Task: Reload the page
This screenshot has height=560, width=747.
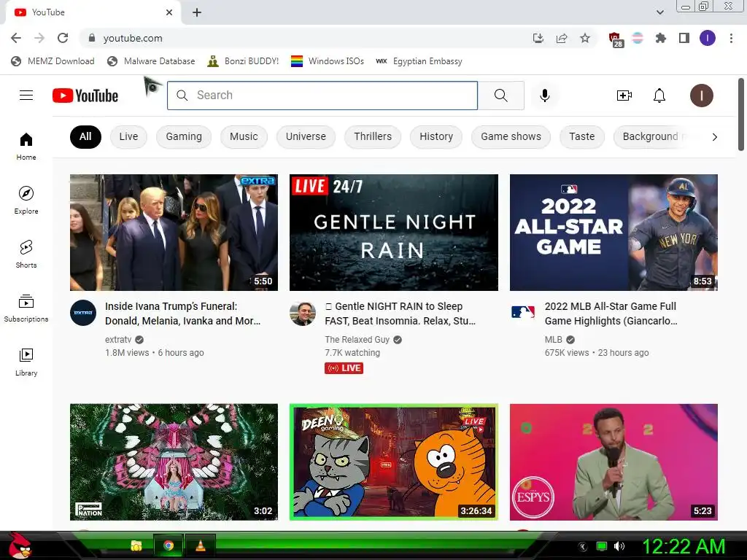Action: [63, 38]
